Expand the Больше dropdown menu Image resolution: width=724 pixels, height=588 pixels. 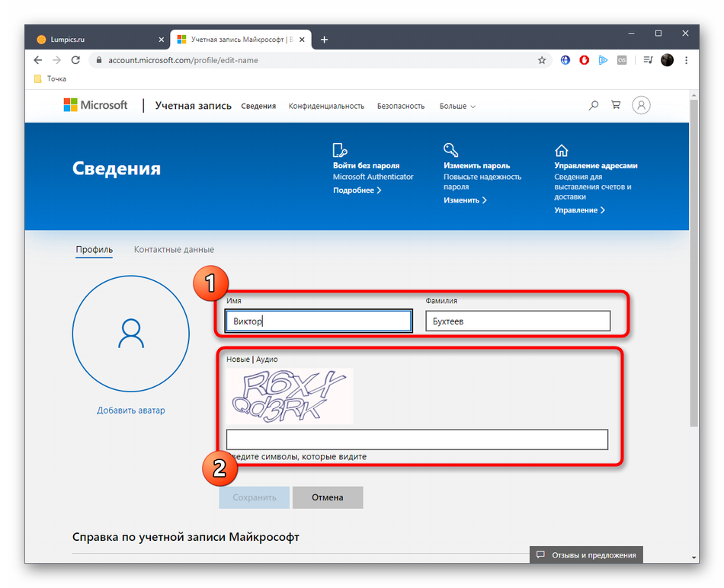coord(457,106)
